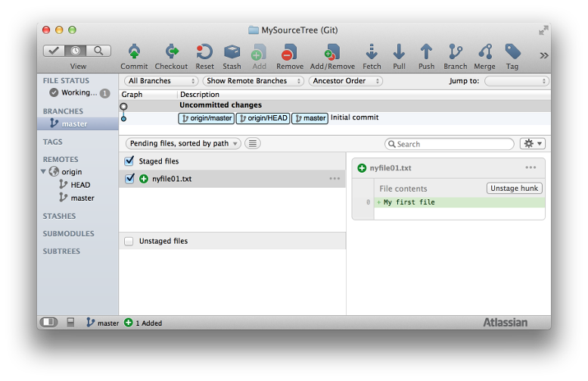Viewport: 588px width, 381px height.
Task: Click the Merge toolbar icon
Action: tap(485, 52)
